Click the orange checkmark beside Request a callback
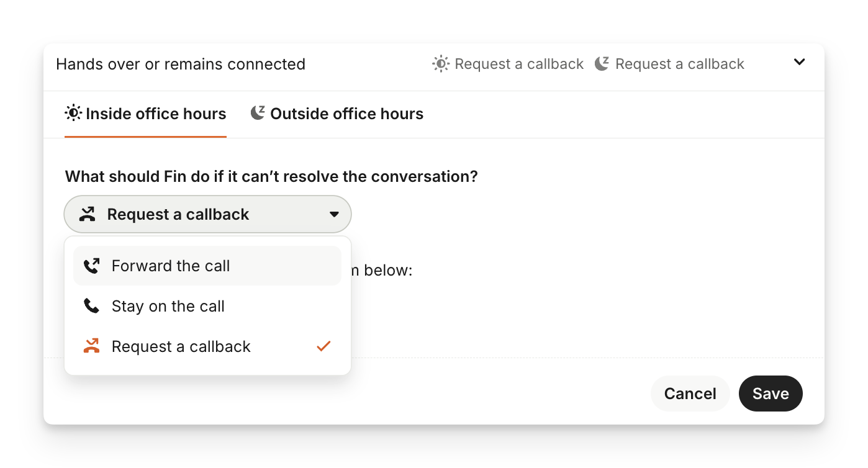The image size is (868, 468). [323, 346]
